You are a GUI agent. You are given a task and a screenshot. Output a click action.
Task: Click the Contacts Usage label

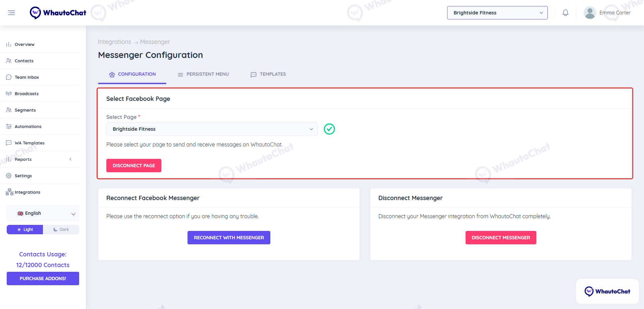point(43,254)
